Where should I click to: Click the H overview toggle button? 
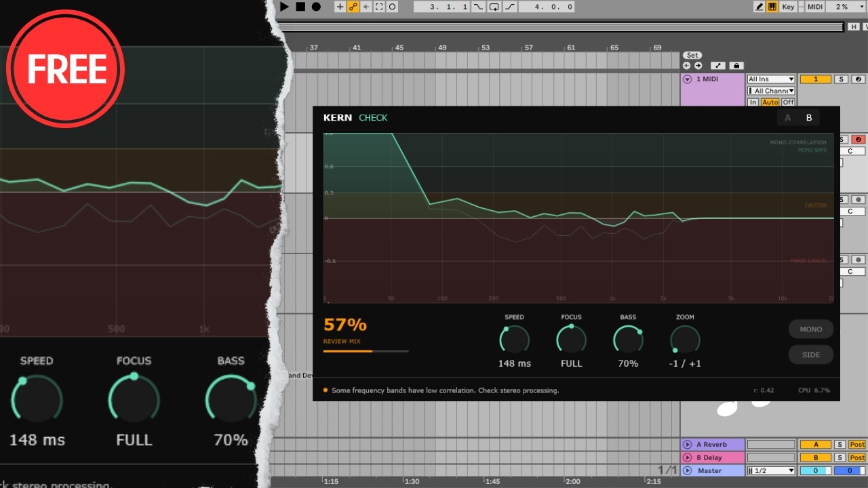pos(854,26)
